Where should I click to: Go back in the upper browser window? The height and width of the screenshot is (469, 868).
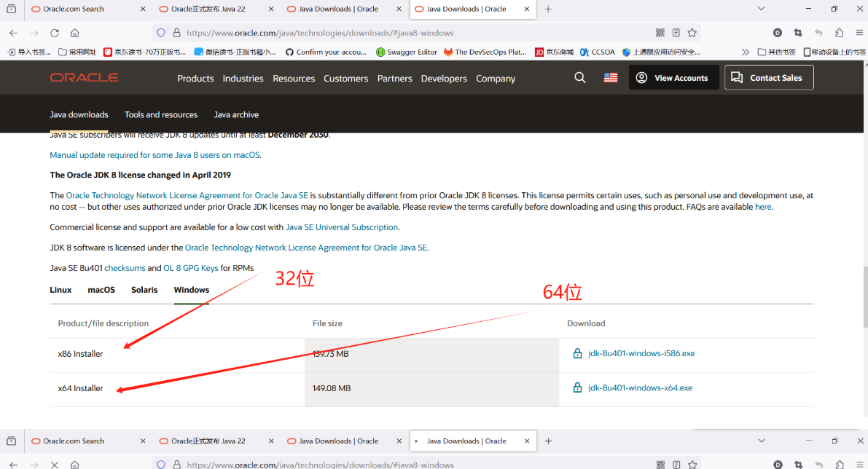13,33
